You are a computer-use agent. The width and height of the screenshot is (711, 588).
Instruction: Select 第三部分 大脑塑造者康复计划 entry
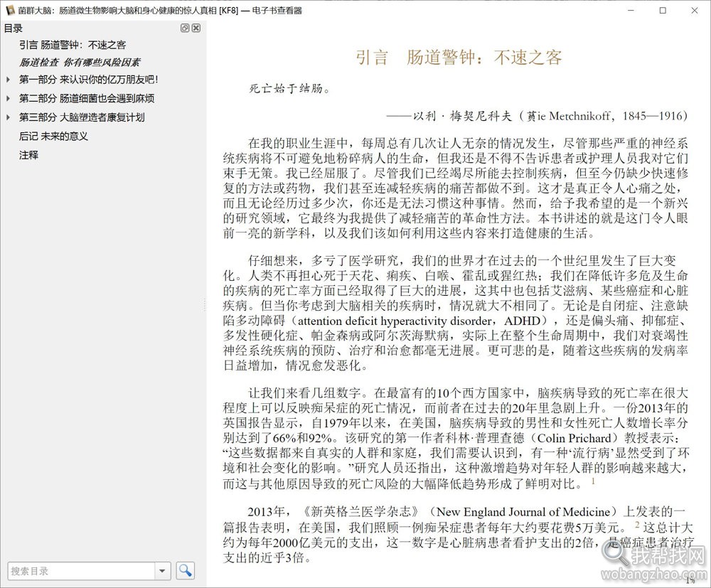82,117
